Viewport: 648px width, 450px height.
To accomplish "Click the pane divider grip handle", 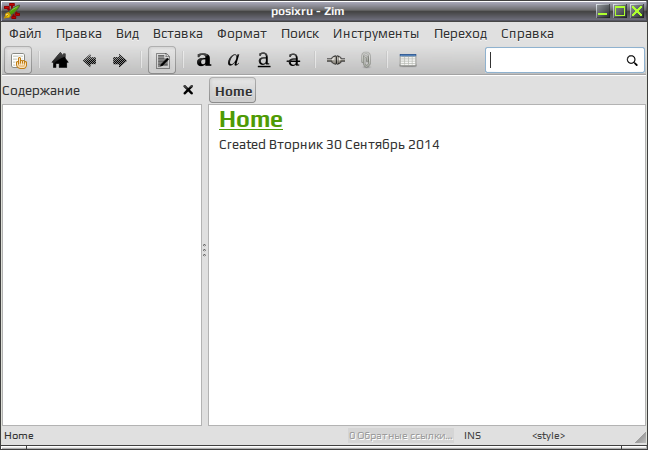I will [205, 250].
